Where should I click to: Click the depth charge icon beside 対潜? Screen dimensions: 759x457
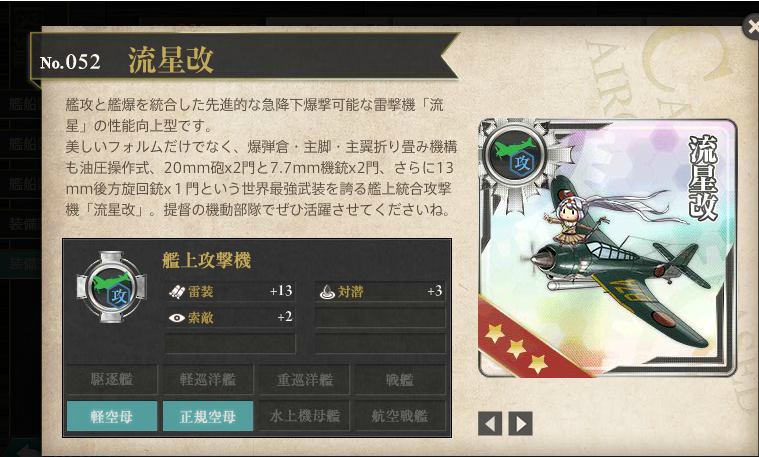tap(327, 291)
